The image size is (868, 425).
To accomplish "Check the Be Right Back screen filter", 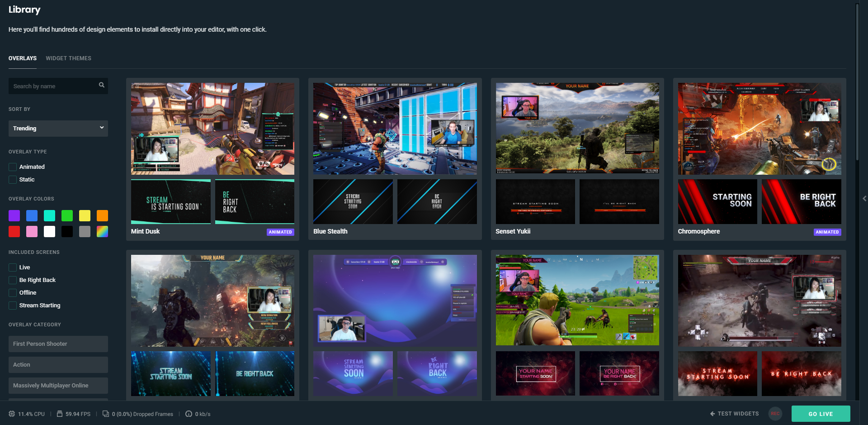I will coord(13,280).
